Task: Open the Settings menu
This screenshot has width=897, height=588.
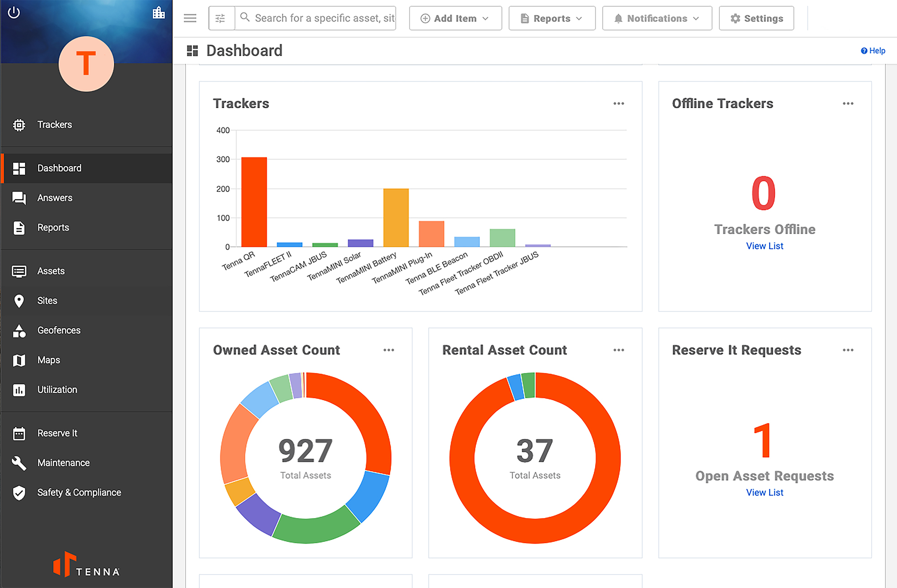Action: coord(757,18)
